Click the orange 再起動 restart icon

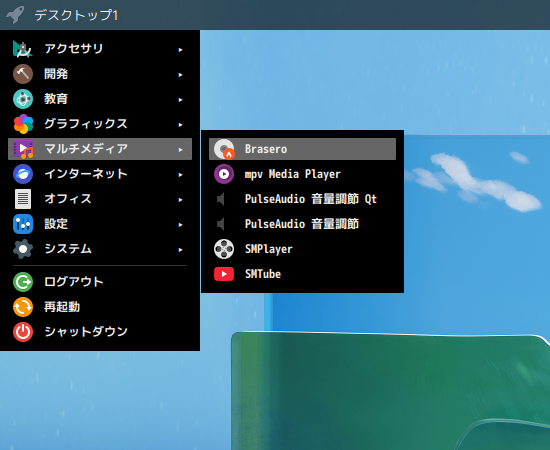(23, 307)
